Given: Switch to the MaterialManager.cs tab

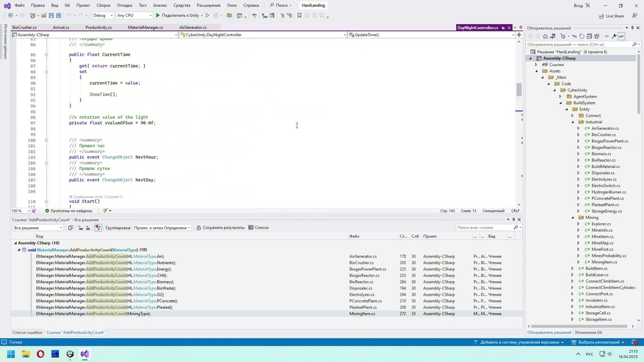Looking at the screenshot, I should [145, 28].
